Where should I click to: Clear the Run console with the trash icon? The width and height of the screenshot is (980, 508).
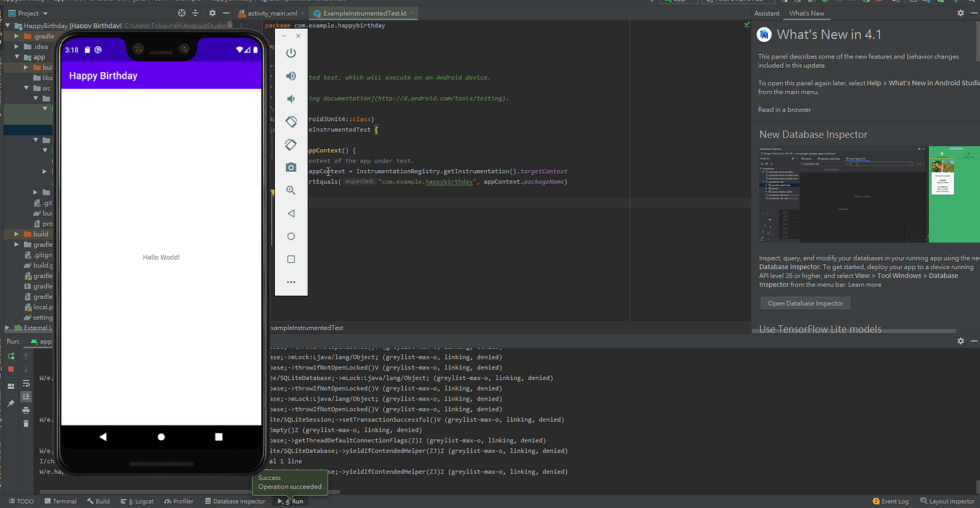click(x=25, y=423)
